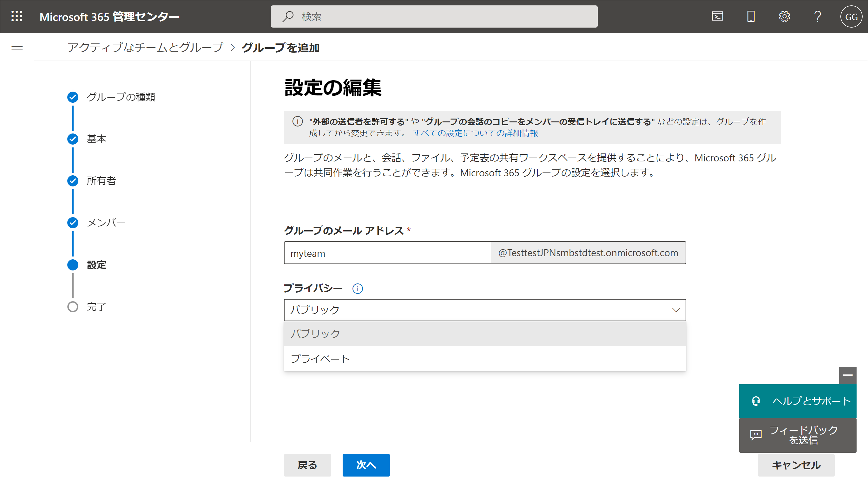Open the Cloud Shell terminal icon
Screen dimensions: 868x487
717,16
